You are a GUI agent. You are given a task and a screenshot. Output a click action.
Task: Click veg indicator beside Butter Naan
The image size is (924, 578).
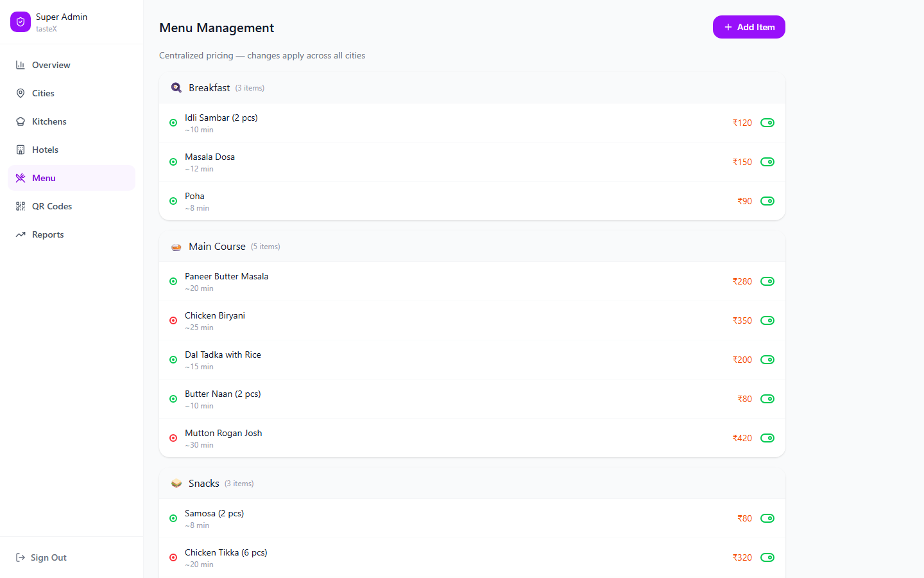173,399
